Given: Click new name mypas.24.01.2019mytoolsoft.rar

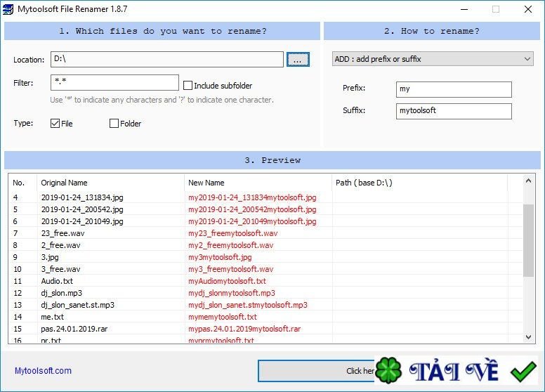Looking at the screenshot, I should (244, 329).
